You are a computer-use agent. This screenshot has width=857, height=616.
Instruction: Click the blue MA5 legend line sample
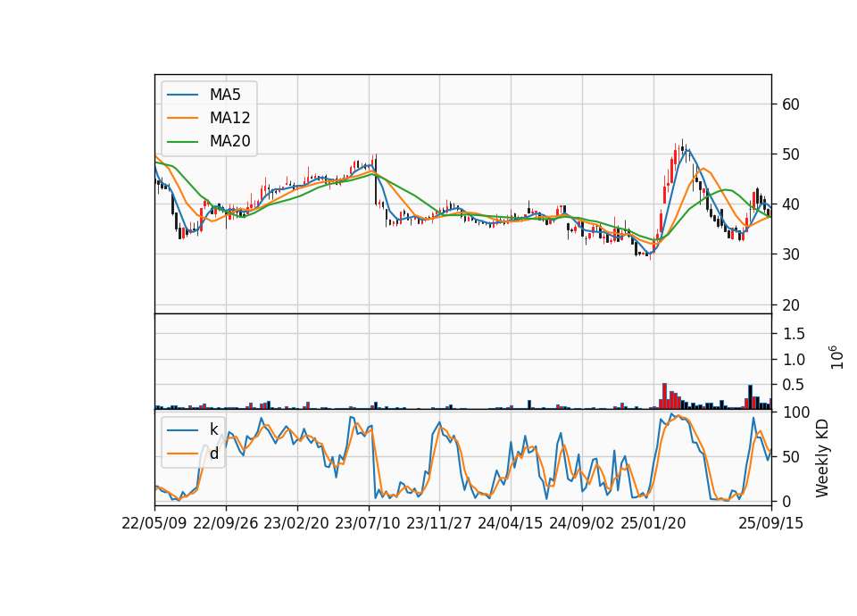pos(182,95)
